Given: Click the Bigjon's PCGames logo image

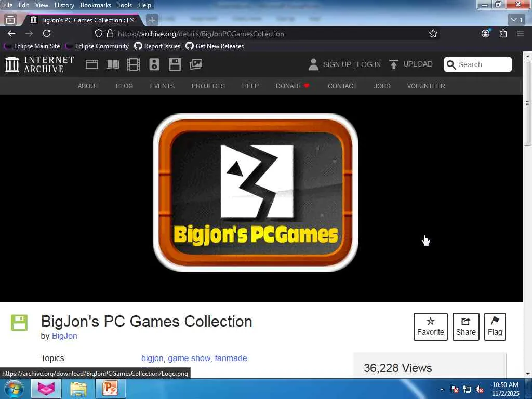Looking at the screenshot, I should 256,193.
